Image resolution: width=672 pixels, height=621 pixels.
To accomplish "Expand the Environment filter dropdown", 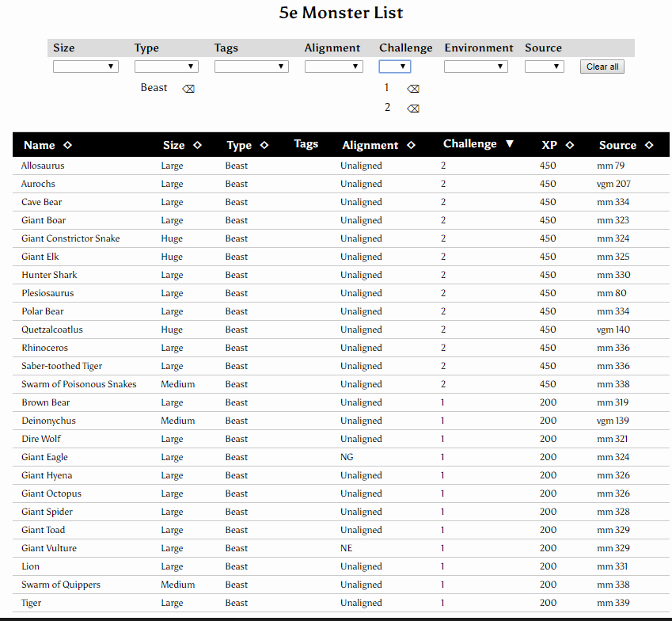I will [475, 67].
